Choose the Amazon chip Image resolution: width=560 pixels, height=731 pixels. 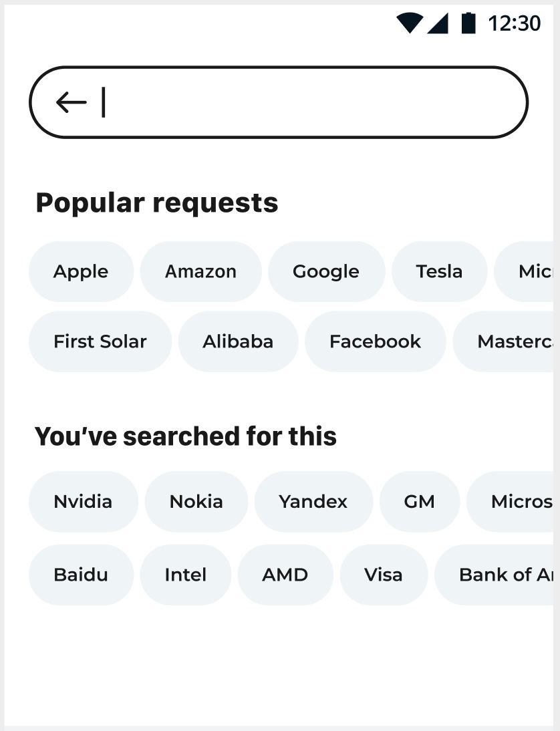pos(200,271)
